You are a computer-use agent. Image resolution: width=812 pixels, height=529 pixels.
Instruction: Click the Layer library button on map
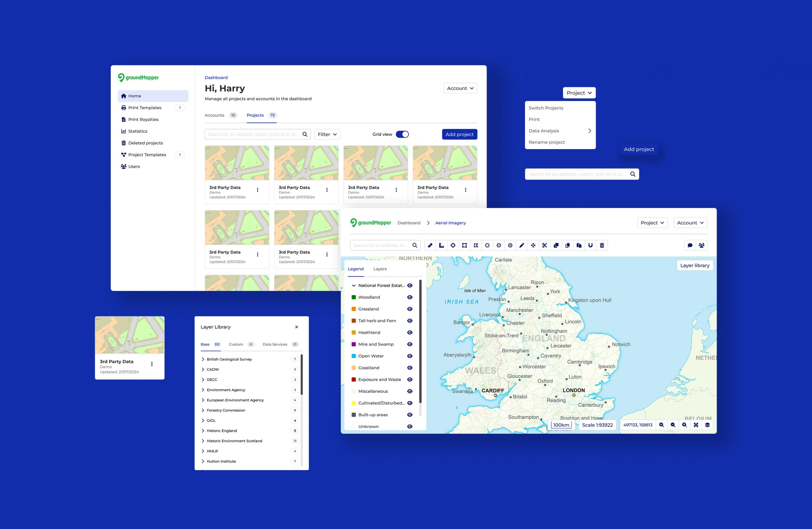coord(695,266)
